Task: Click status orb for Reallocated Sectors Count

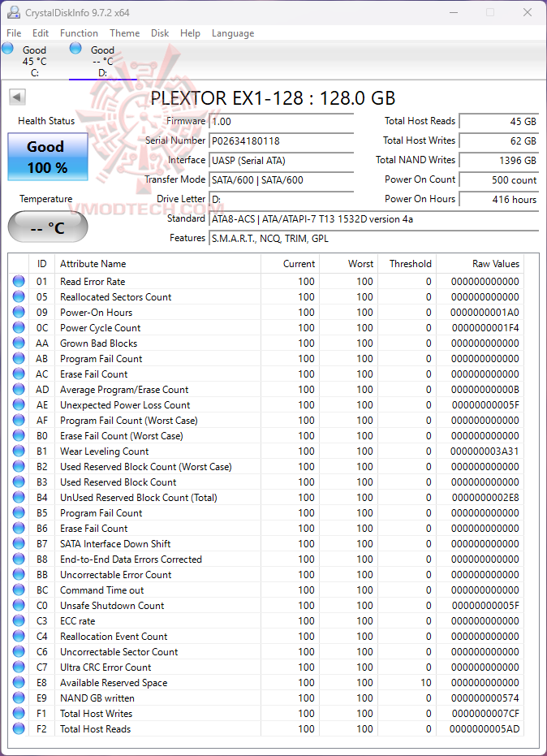Action: 19,296
